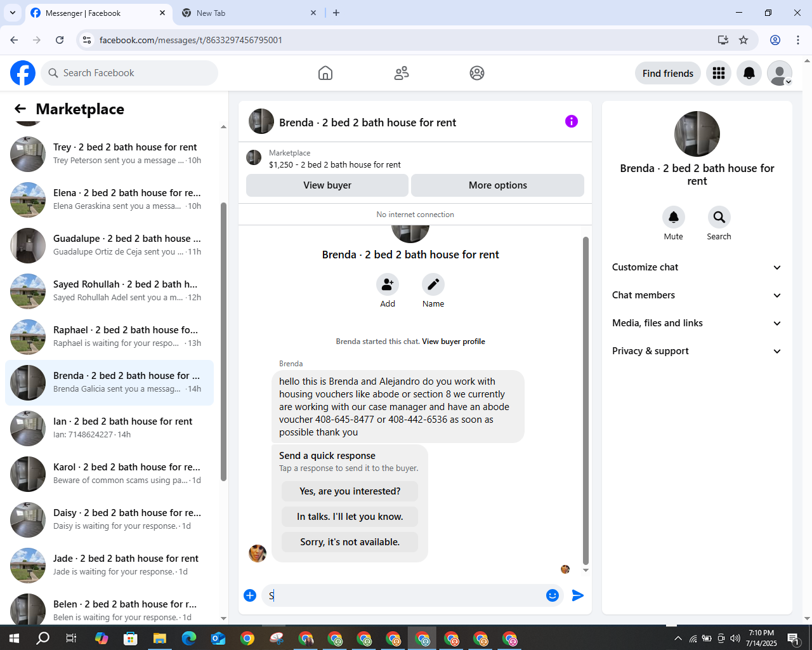This screenshot has width=812, height=650.
Task: Open taskbar clock showing 7:10 PM
Action: point(761,638)
